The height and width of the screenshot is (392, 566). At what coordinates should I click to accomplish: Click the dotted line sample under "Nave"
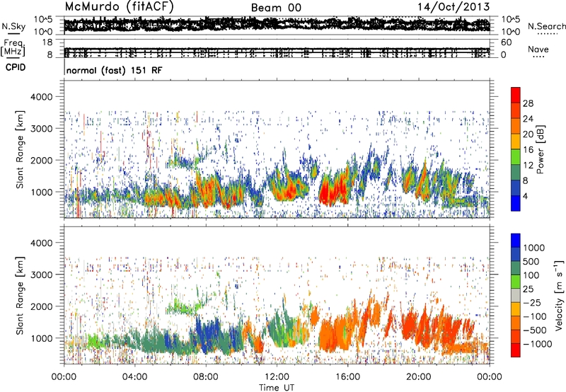pos(539,57)
